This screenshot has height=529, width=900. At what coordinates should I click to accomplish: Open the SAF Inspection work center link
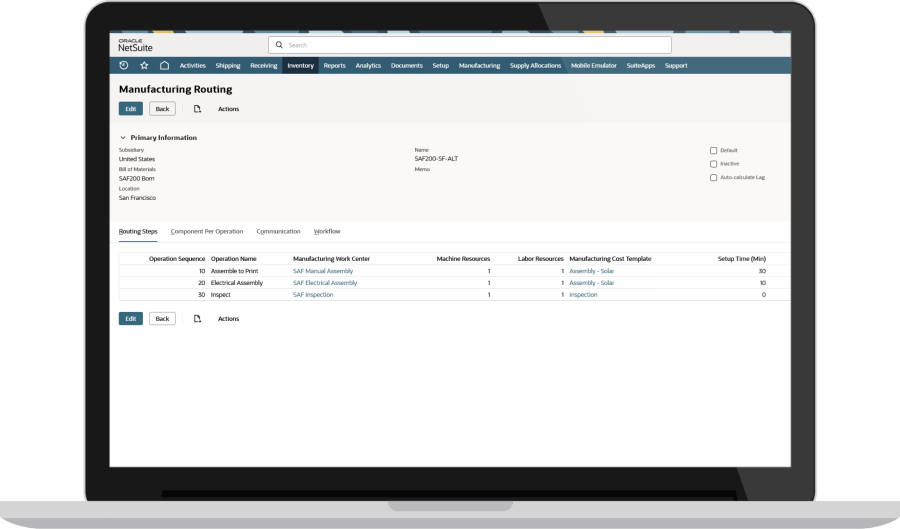[313, 295]
